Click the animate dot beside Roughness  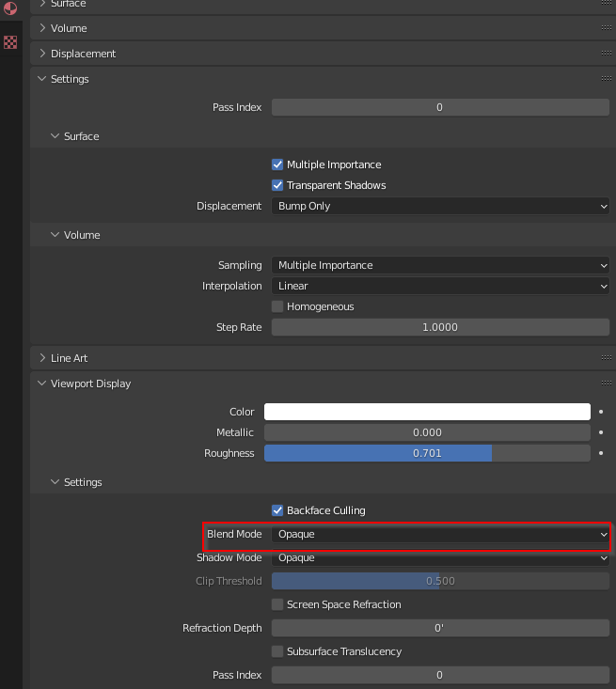[x=601, y=453]
